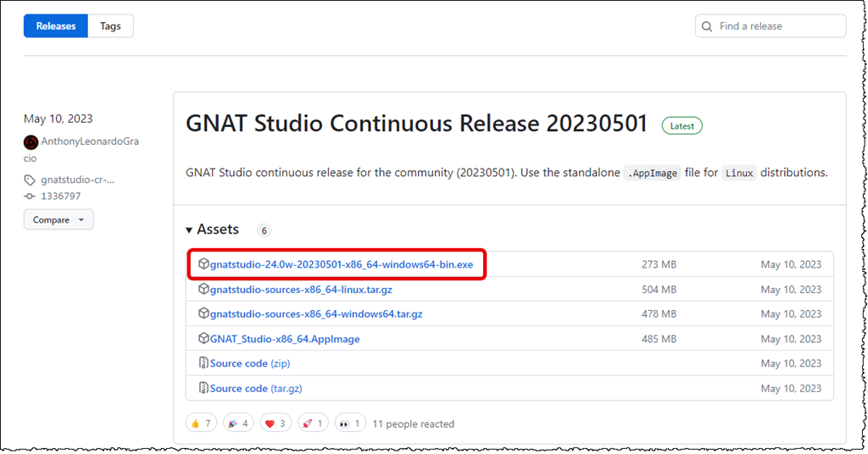This screenshot has width=868, height=454.
Task: Click the .AppImage code label in description
Action: click(x=652, y=173)
